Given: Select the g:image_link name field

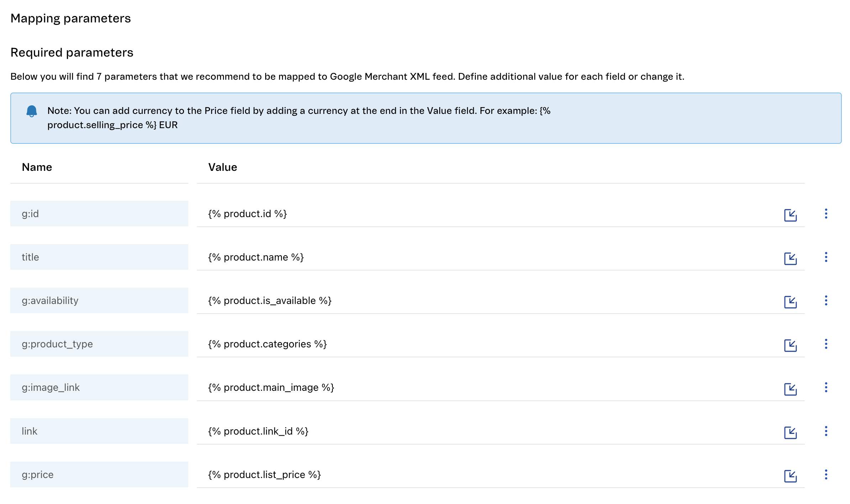Looking at the screenshot, I should pyautogui.click(x=99, y=387).
